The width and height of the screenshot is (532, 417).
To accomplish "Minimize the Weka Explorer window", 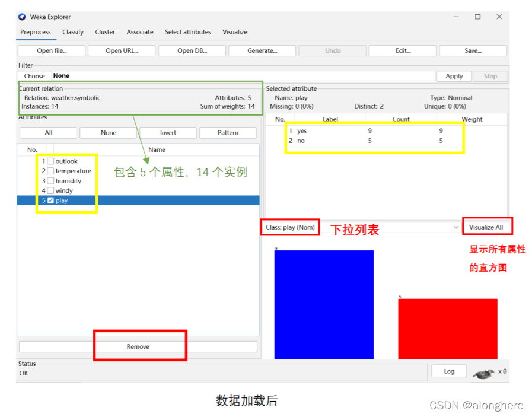I will 456,17.
